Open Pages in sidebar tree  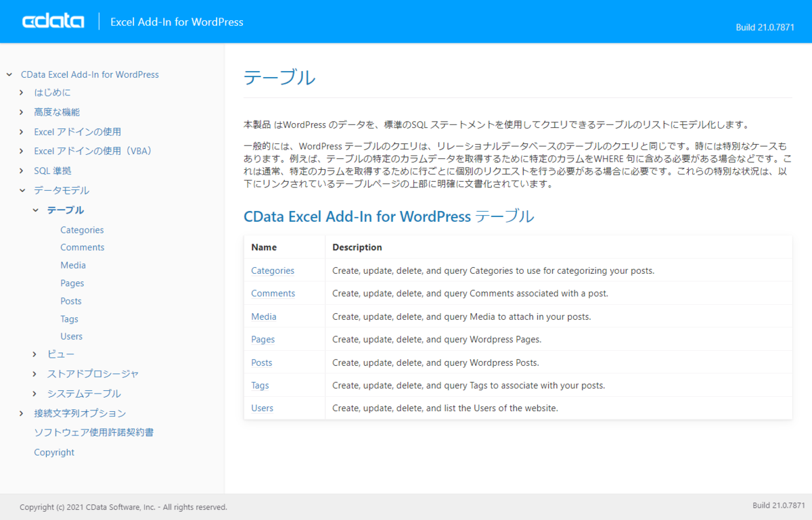tap(72, 283)
